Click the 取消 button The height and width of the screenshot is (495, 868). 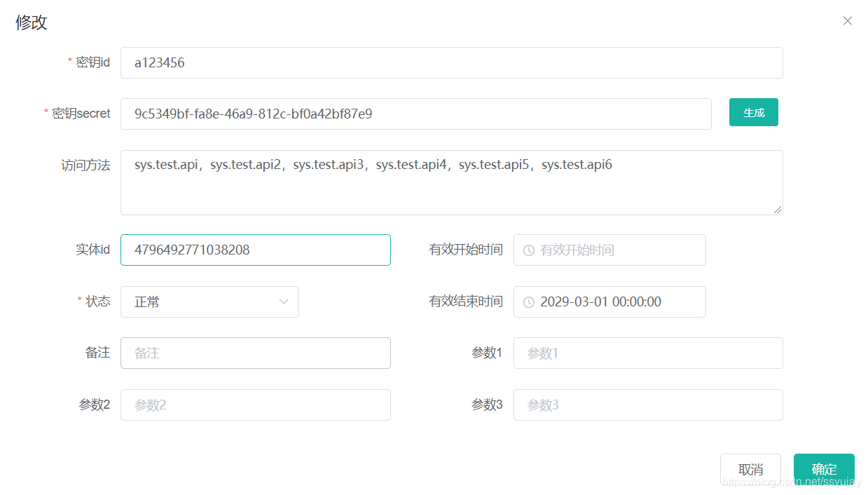click(750, 469)
